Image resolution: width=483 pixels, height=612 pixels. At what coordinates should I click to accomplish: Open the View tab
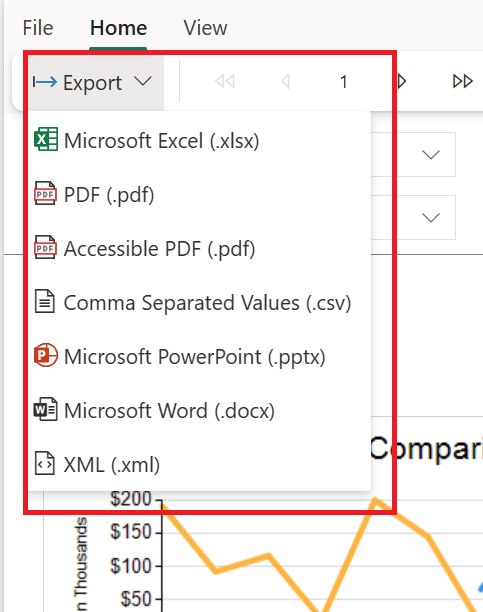[205, 28]
